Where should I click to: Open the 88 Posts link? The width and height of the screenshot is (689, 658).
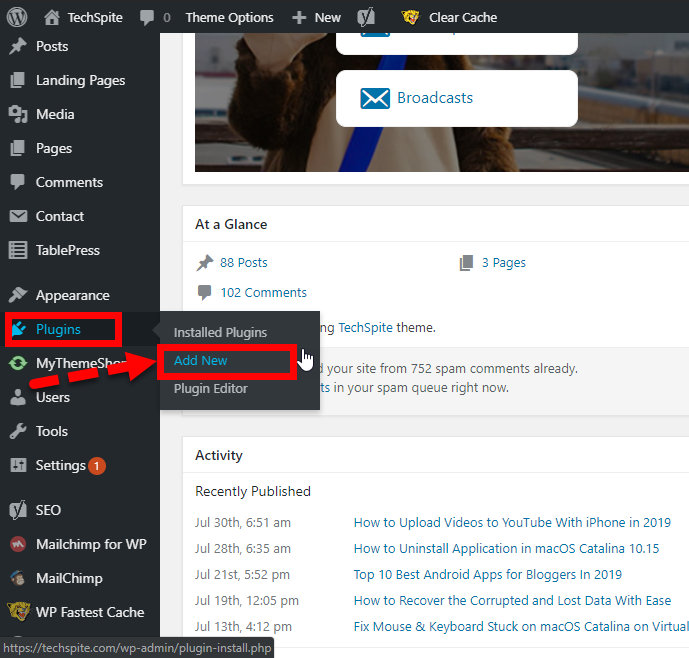coord(243,262)
